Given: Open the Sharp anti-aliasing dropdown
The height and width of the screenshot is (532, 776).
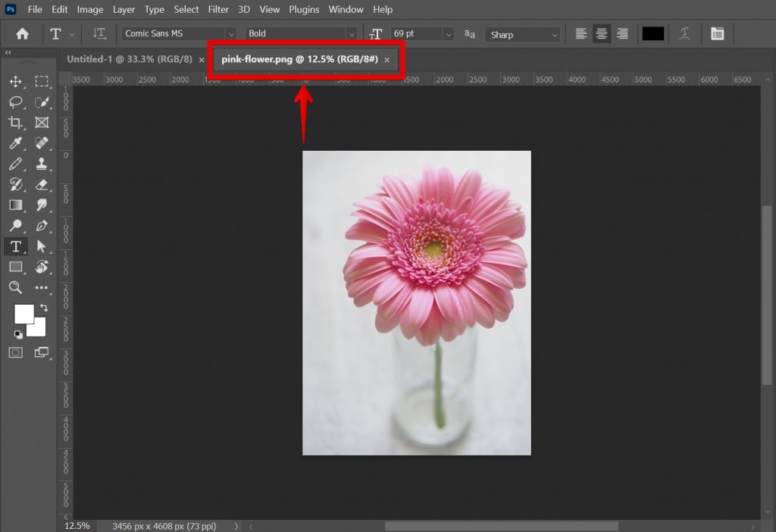Looking at the screenshot, I should point(554,33).
